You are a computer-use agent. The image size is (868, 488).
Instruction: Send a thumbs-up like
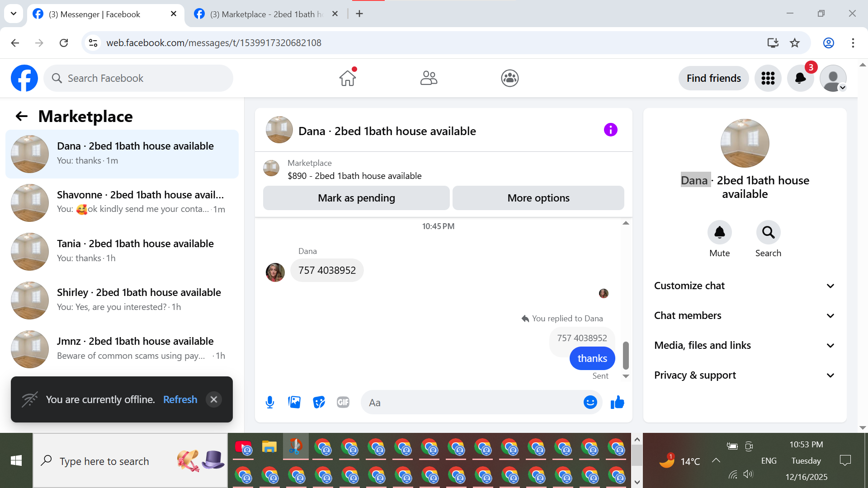(617, 402)
